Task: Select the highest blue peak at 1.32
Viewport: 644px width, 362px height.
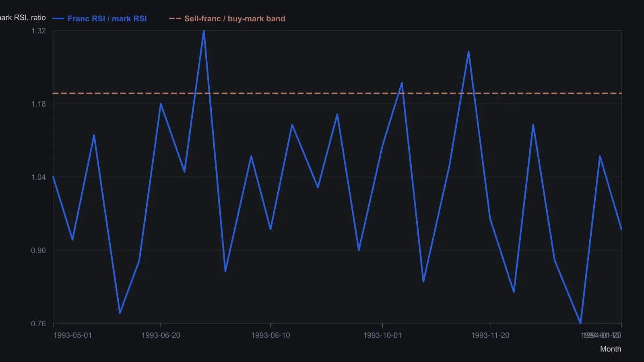Action: point(204,31)
